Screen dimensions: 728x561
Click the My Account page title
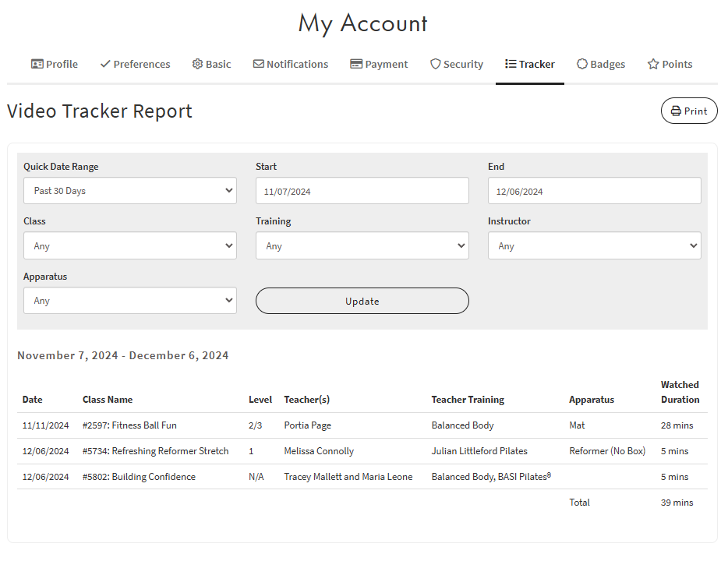click(x=362, y=23)
